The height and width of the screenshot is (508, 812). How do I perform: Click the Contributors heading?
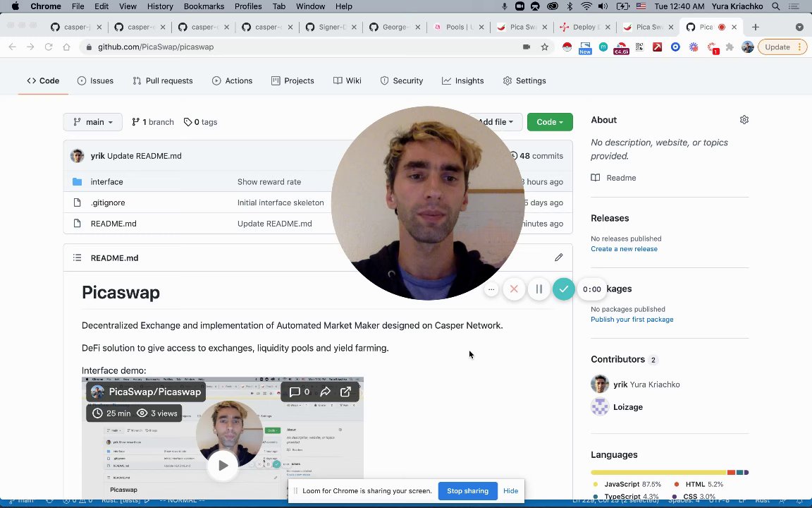[x=617, y=359]
